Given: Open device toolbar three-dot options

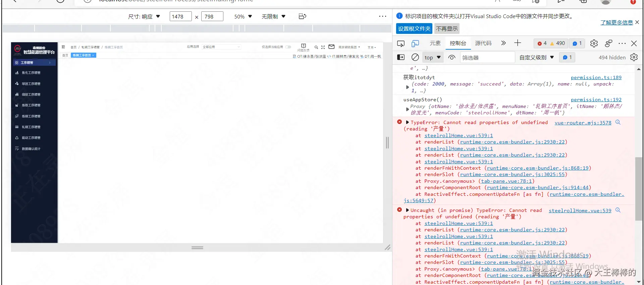Looking at the screenshot, I should 383,16.
